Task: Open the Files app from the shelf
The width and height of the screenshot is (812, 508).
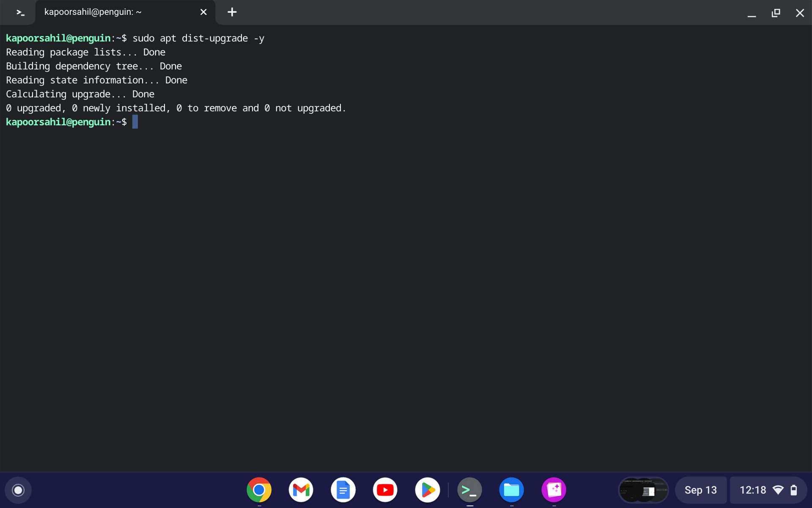Action: pos(512,490)
